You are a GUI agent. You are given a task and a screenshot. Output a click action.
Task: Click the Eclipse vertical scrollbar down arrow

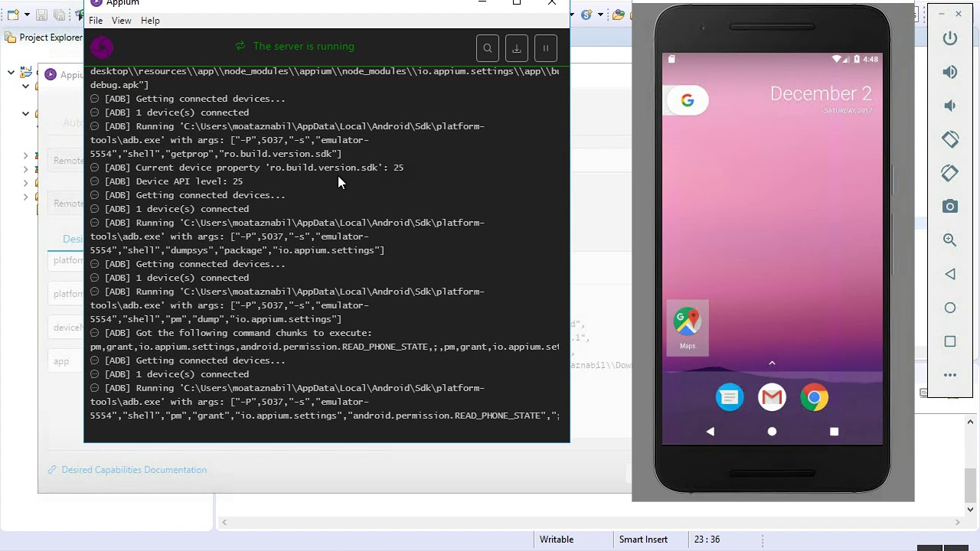(x=971, y=509)
